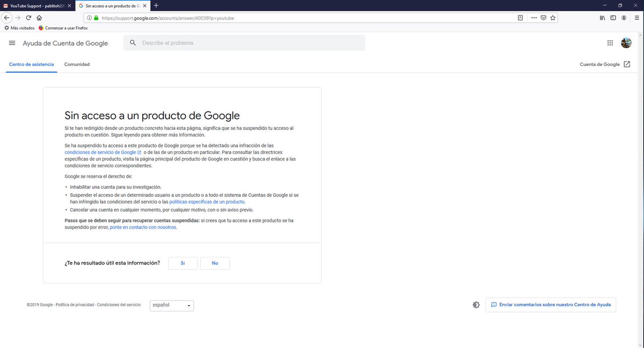The height and width of the screenshot is (348, 644).
Task: Click the external link icon beside Cuenta de Google
Action: pyautogui.click(x=627, y=64)
